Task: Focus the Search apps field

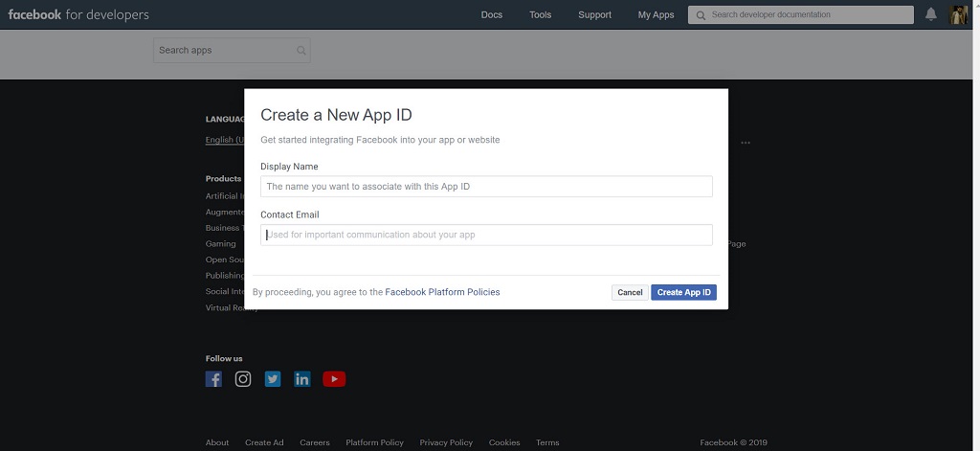Action: tap(232, 50)
